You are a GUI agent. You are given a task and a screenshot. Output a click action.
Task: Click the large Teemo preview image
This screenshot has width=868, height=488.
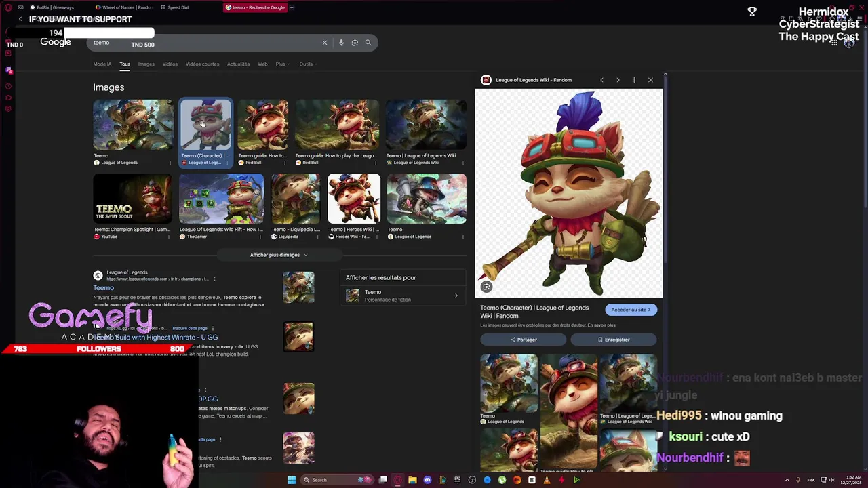569,194
